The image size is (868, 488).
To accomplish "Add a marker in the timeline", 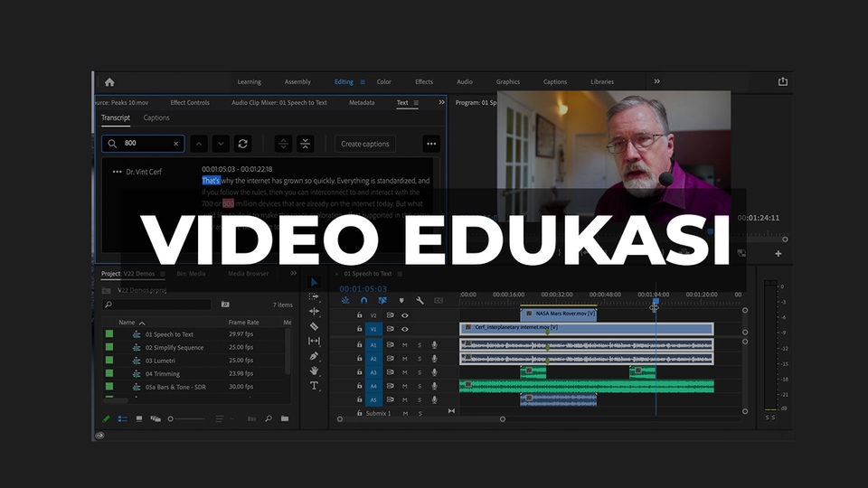I will pos(401,300).
